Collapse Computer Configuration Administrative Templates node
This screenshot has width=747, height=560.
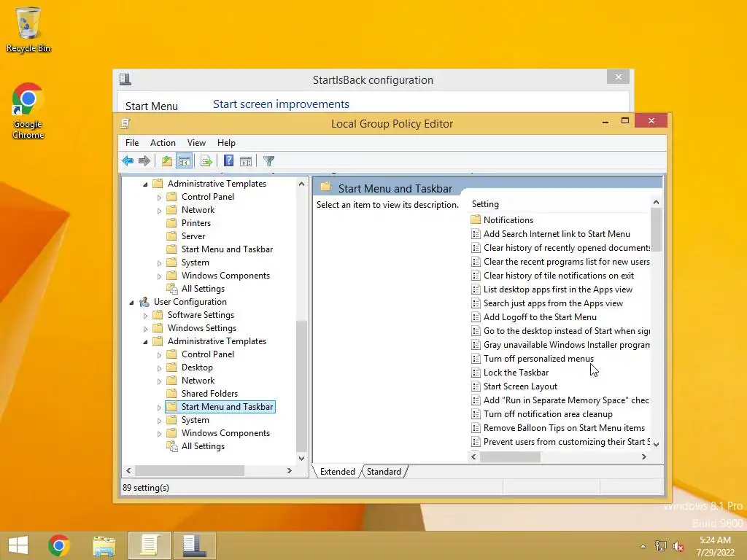click(145, 184)
